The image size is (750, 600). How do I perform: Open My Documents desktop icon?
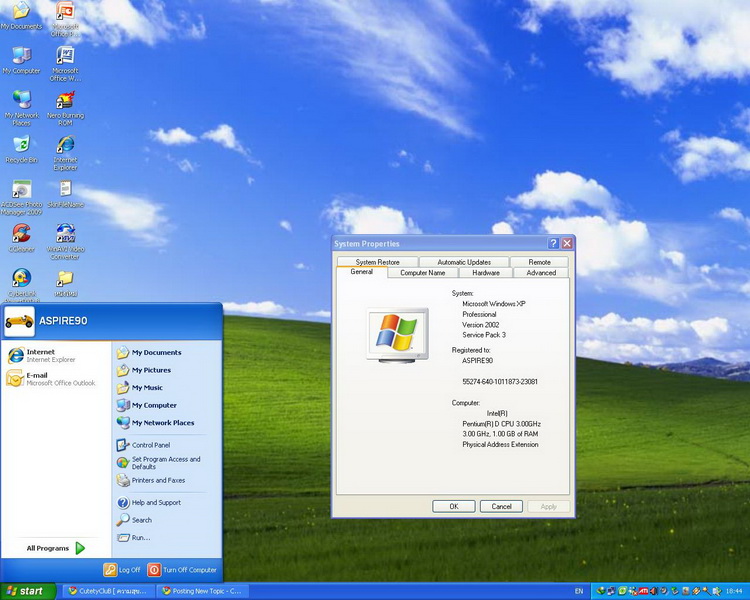[x=21, y=16]
